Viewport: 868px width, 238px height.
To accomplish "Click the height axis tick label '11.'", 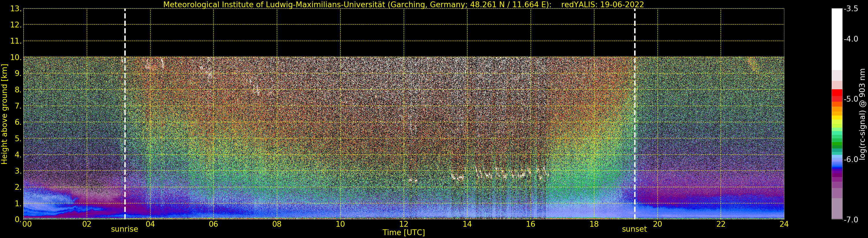I will [16, 41].
